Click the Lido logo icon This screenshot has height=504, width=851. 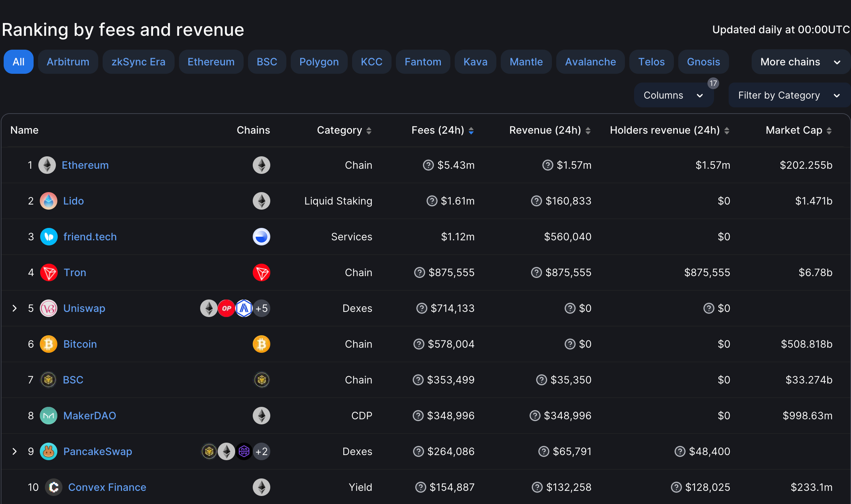click(x=49, y=201)
